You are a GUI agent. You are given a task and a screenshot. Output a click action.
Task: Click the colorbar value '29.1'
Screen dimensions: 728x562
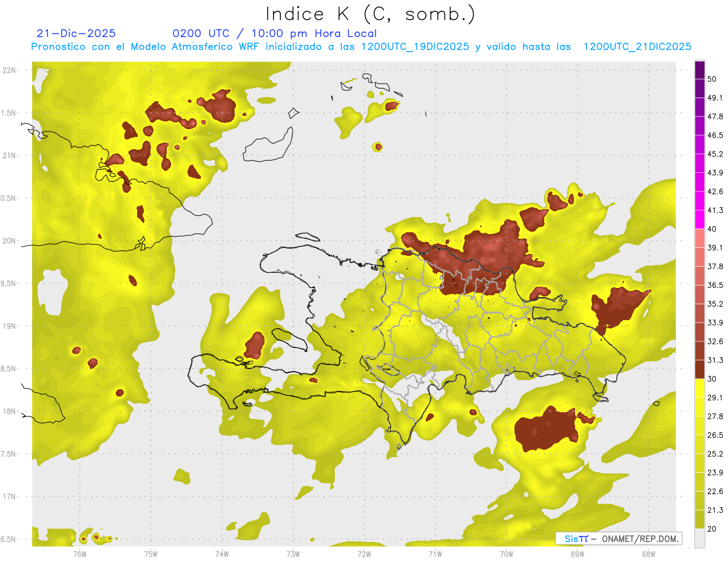(715, 398)
